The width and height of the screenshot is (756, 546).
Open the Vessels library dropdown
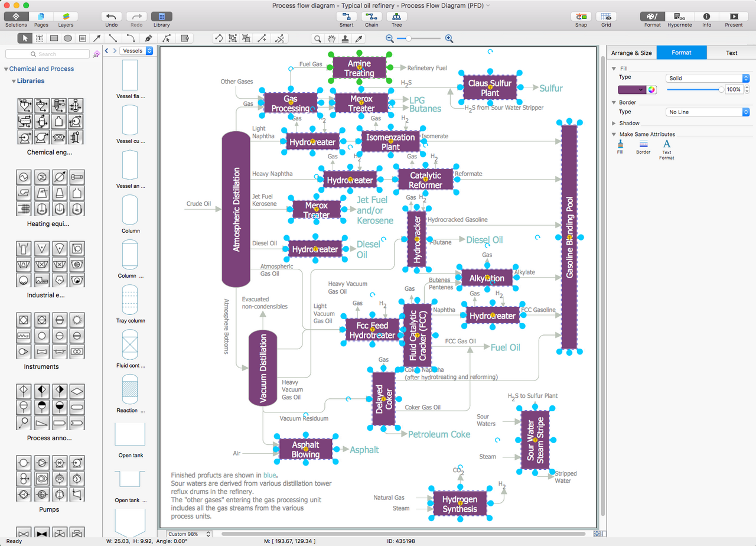coord(136,51)
